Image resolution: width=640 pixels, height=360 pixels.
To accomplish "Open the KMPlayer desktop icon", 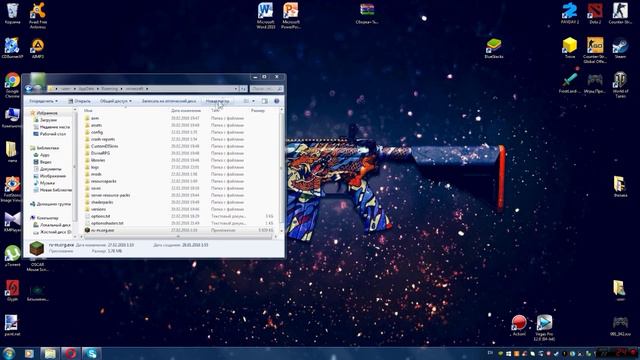I will click(x=12, y=222).
